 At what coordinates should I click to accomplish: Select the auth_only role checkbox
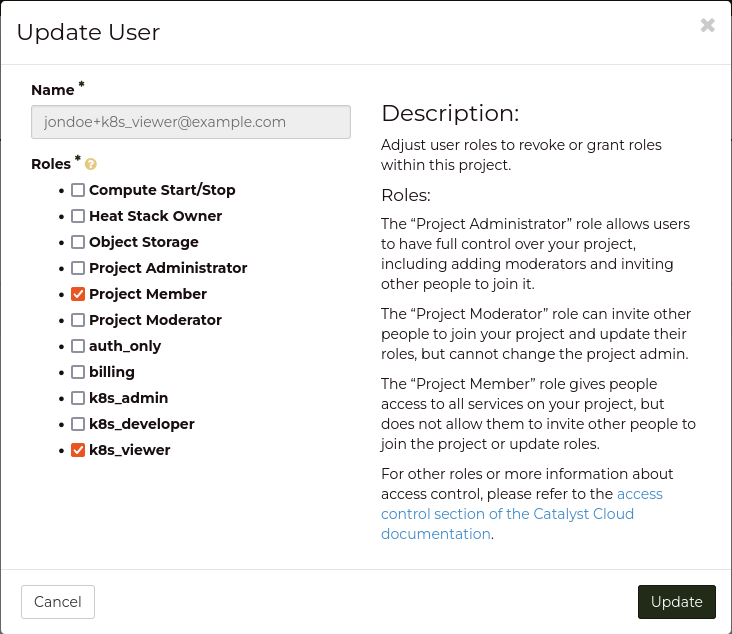tap(78, 346)
